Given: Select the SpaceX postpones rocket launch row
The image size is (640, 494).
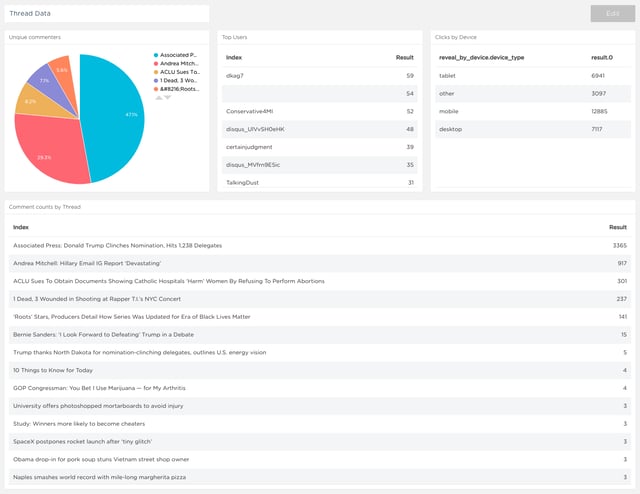Looking at the screenshot, I should [x=320, y=441].
